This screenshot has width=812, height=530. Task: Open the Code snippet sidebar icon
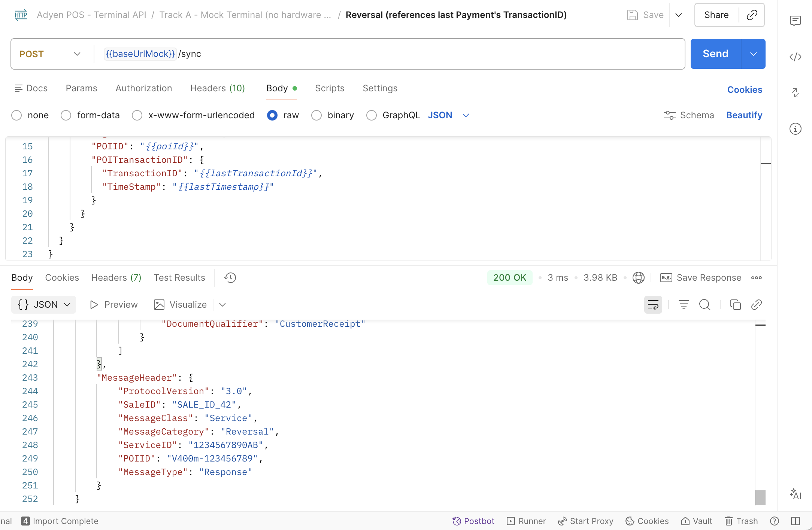pyautogui.click(x=795, y=57)
